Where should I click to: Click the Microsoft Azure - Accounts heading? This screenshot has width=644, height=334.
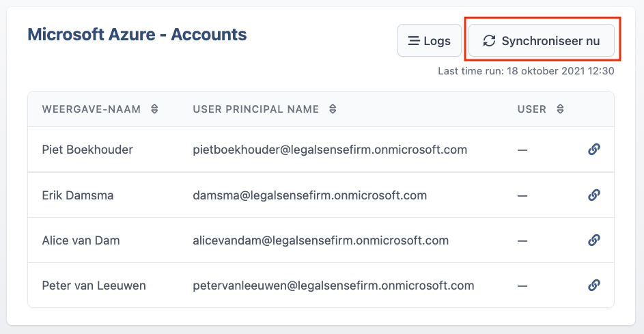[x=137, y=35]
